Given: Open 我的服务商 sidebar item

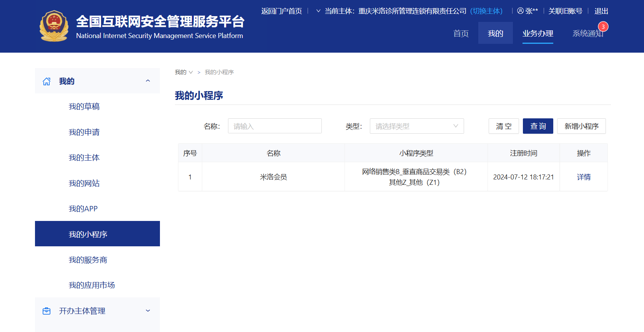Looking at the screenshot, I should tap(88, 260).
